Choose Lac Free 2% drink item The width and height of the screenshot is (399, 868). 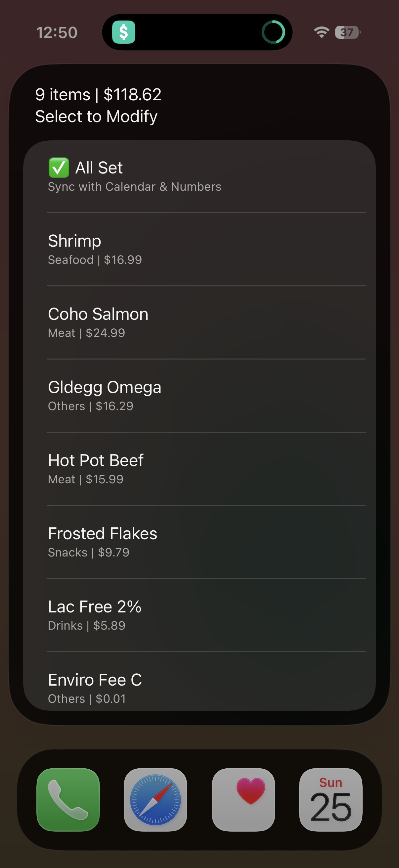pos(199,615)
